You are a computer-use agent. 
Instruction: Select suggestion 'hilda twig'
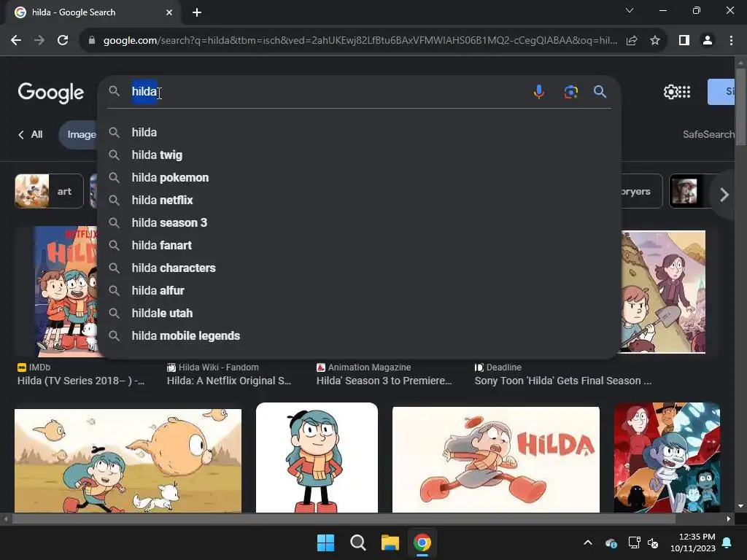click(x=359, y=155)
